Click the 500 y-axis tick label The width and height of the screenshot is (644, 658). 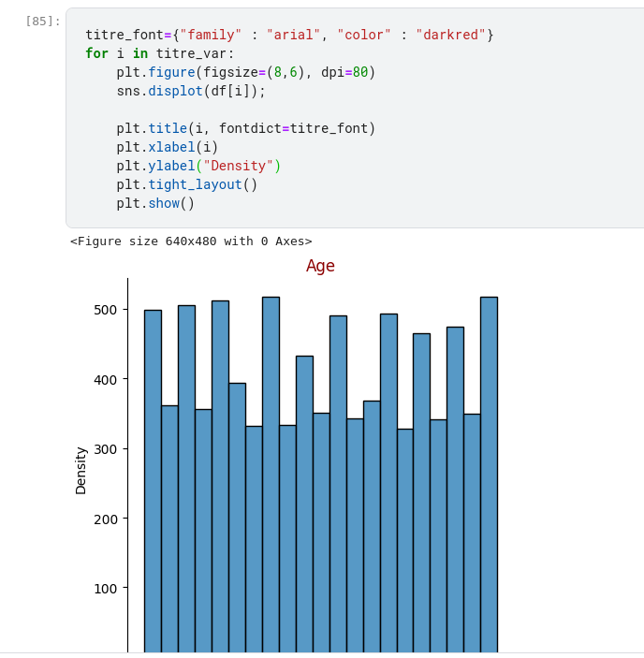(105, 310)
